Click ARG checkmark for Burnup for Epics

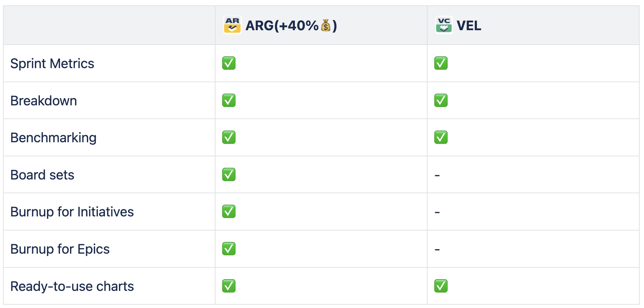pos(229,249)
